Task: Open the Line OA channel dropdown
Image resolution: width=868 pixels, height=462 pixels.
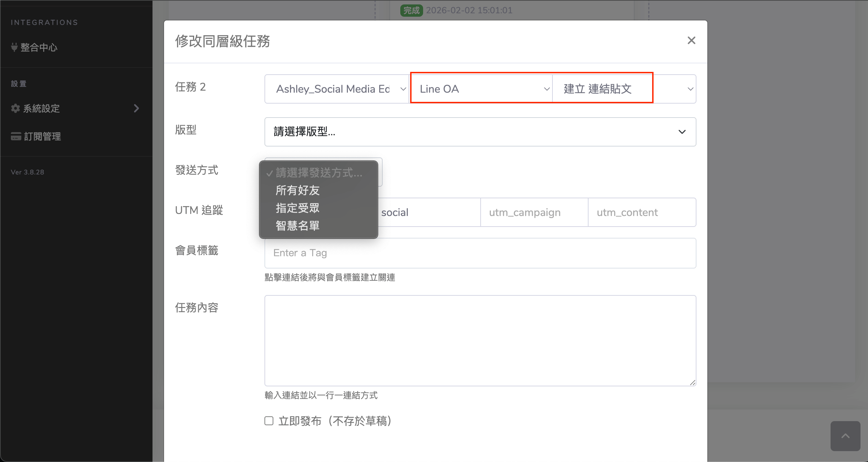Action: [481, 89]
